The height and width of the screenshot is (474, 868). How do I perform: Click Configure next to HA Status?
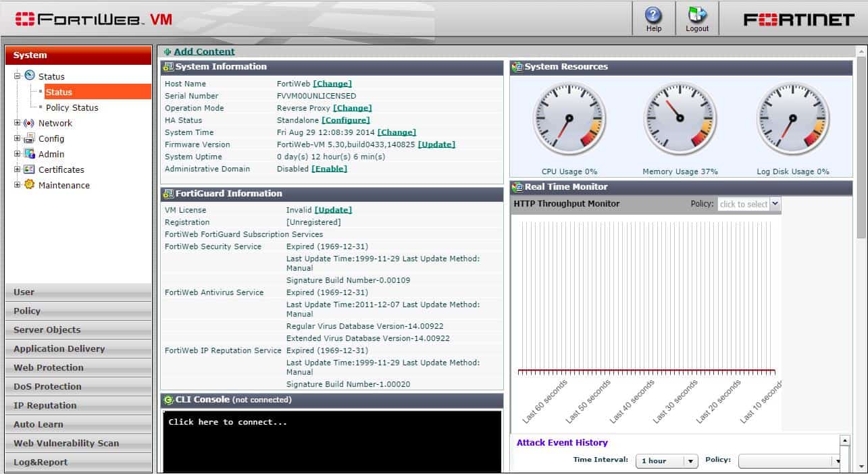(346, 120)
